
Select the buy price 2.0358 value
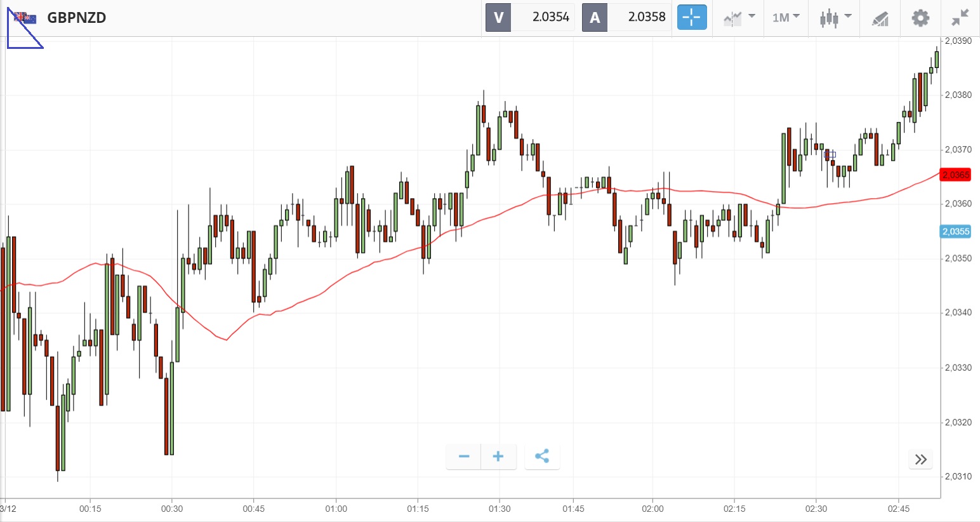pyautogui.click(x=646, y=17)
